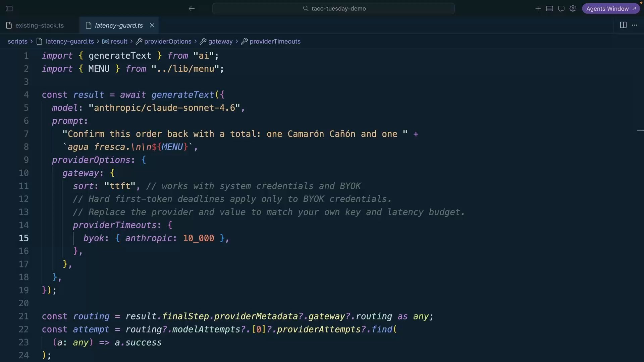Viewport: 644px width, 362px height.
Task: Click a.success on line 23
Action: point(138,343)
